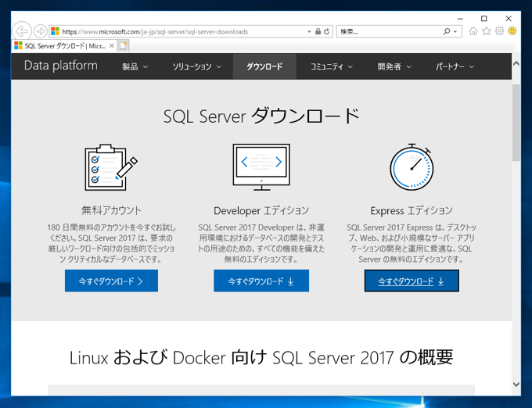Open browser Tools gear icon
The width and height of the screenshot is (532, 408).
(x=499, y=31)
